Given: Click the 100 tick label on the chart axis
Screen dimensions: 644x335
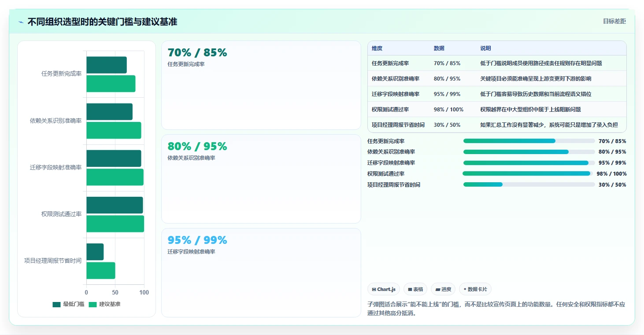Looking at the screenshot, I should point(144,292).
